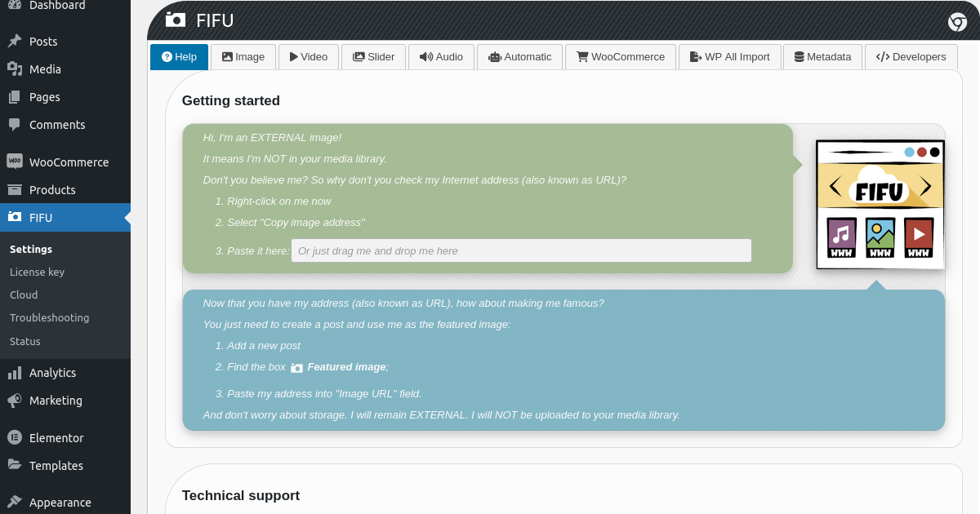The image size is (980, 514).
Task: Click the text 'Select "Copy image address"'
Action: tap(296, 223)
